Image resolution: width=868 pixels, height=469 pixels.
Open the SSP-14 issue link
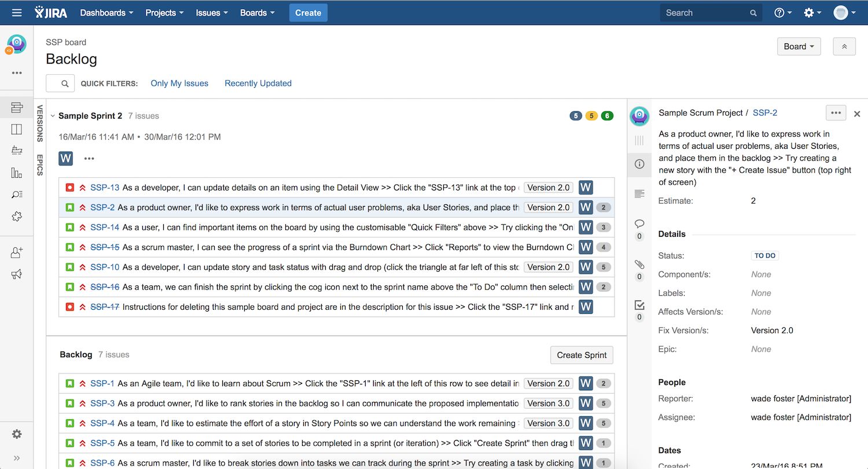click(105, 228)
